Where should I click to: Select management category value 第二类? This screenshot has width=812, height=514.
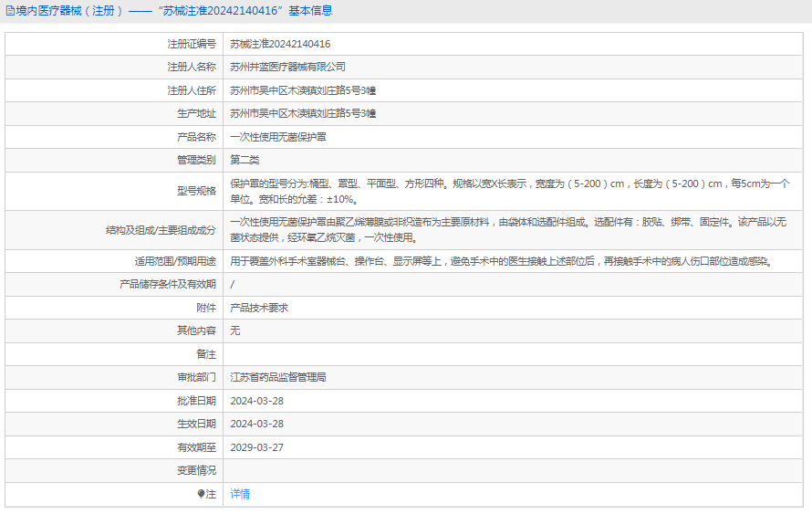coord(245,160)
